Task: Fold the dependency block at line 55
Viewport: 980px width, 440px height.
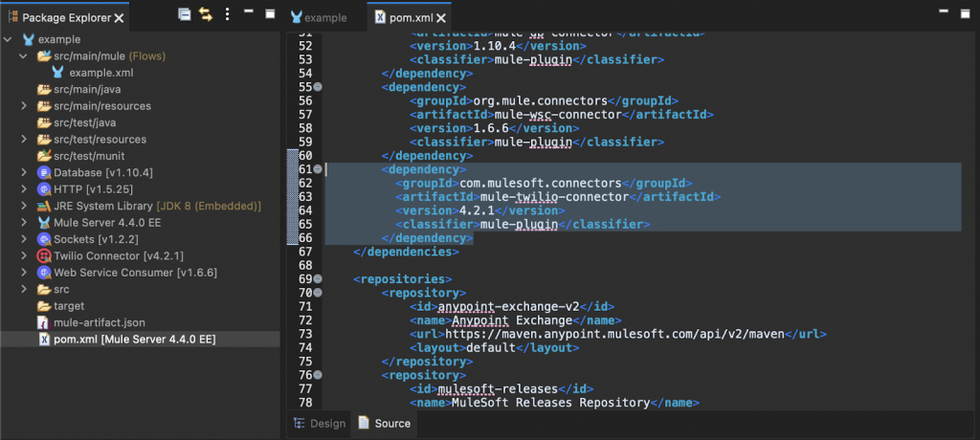Action: (318, 87)
